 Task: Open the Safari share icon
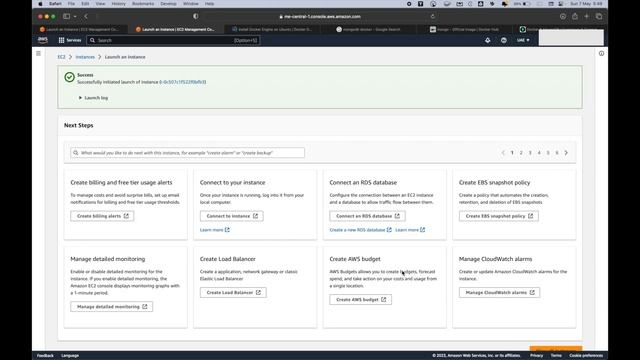point(575,16)
